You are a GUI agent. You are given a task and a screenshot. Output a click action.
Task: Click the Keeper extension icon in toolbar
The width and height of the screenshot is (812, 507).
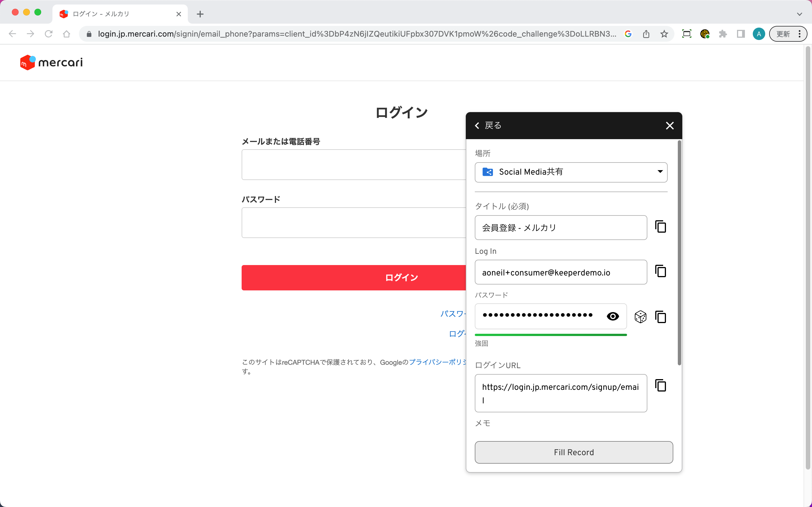(x=705, y=34)
